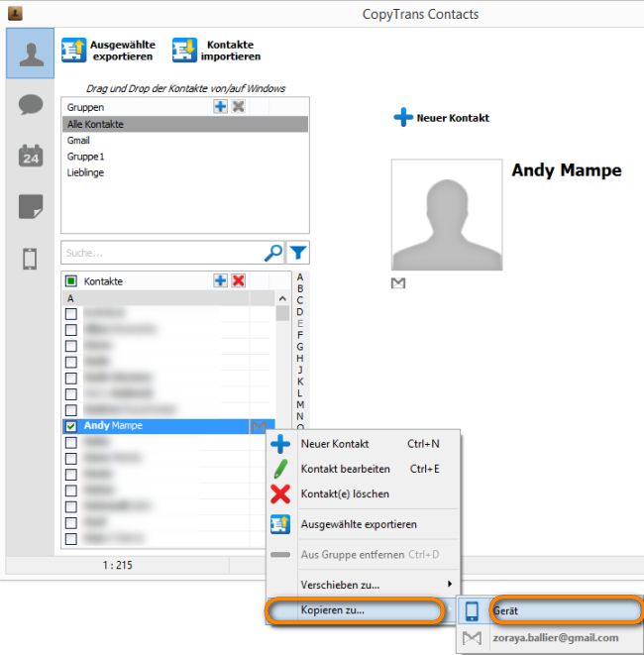Check the first contact checkbox under the A header
Image resolution: width=644 pixels, height=655 pixels.
71,314
